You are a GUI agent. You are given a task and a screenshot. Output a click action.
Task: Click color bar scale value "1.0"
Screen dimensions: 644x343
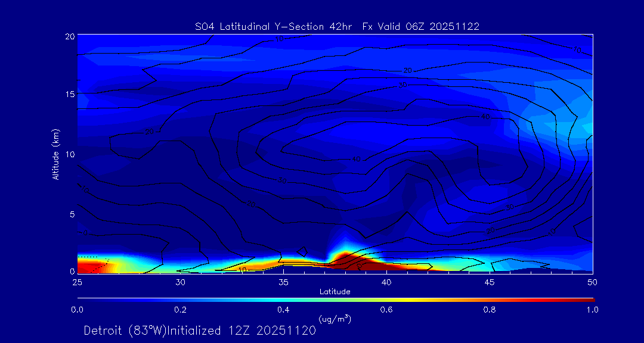coord(593,310)
